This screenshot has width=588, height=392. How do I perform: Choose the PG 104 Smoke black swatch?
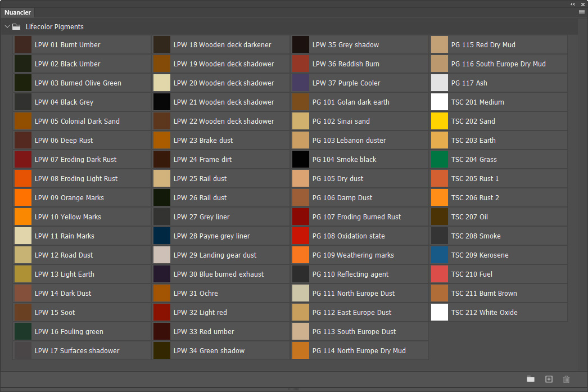pos(300,159)
